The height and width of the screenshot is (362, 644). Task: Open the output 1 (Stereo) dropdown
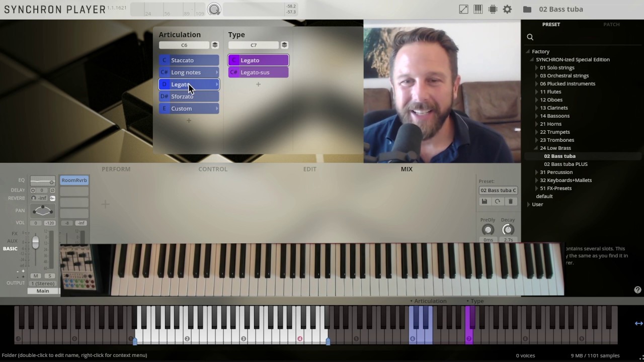point(43,284)
